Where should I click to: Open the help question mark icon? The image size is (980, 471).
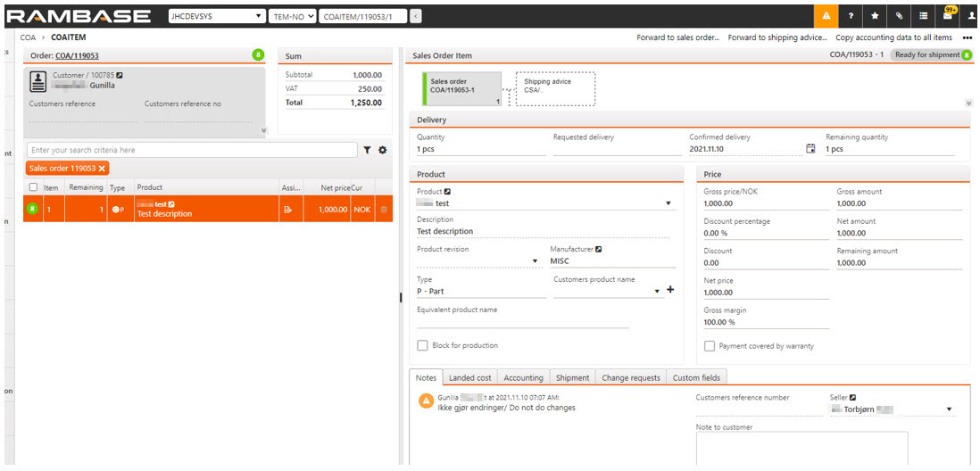pos(851,16)
